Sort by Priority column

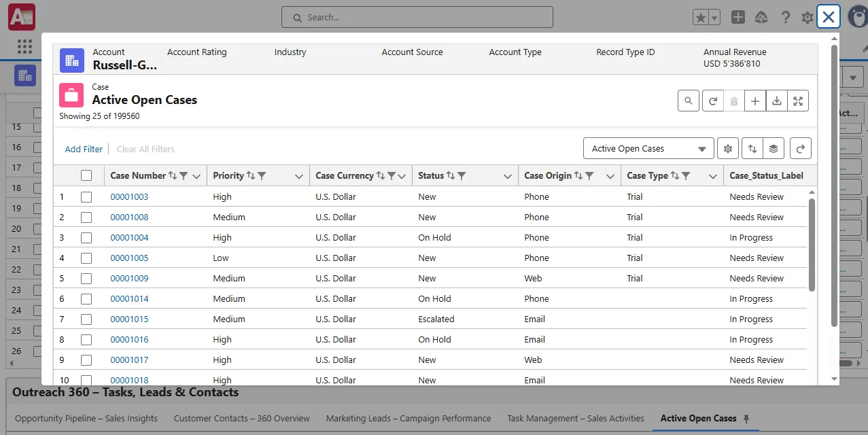251,175
